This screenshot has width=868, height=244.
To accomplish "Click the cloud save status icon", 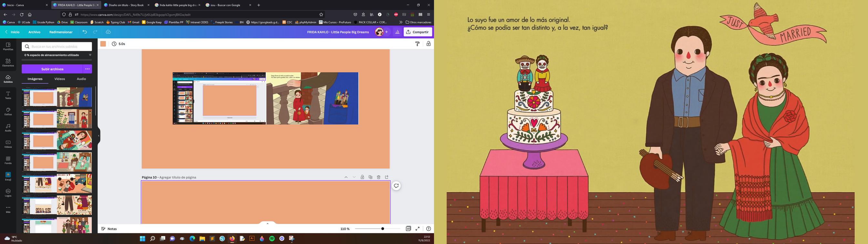I will point(108,32).
